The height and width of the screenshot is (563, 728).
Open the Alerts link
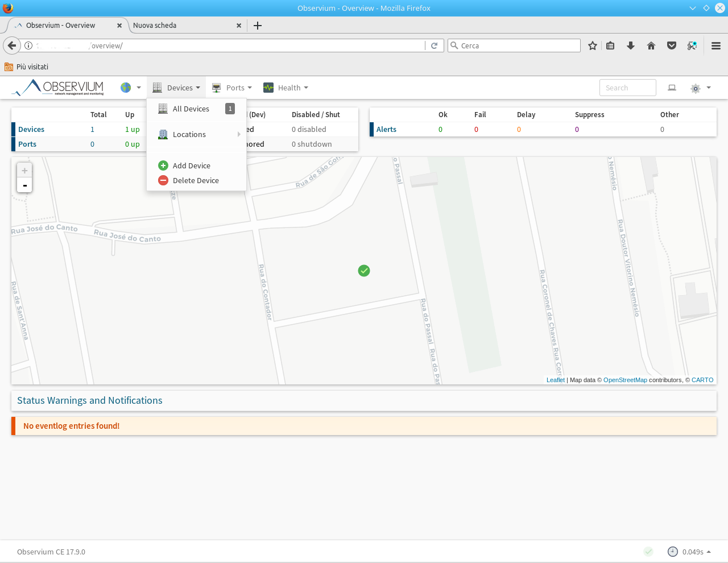(x=386, y=129)
